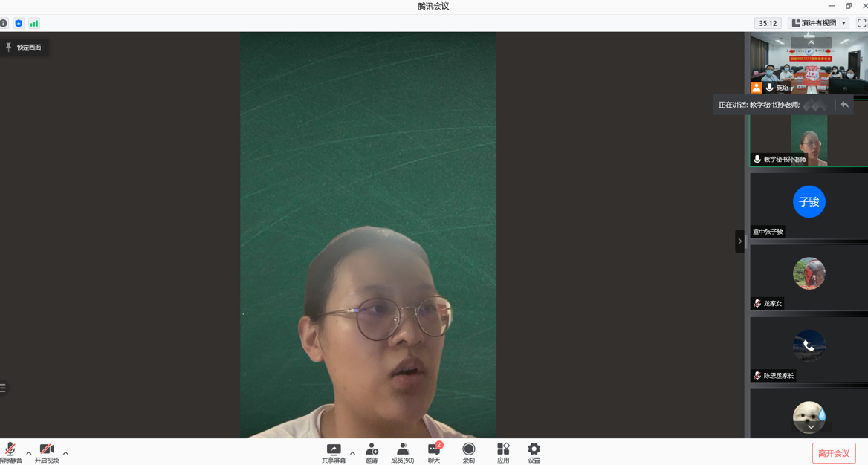Open meeting Settings (设置)
This screenshot has width=868, height=465.
pyautogui.click(x=534, y=452)
